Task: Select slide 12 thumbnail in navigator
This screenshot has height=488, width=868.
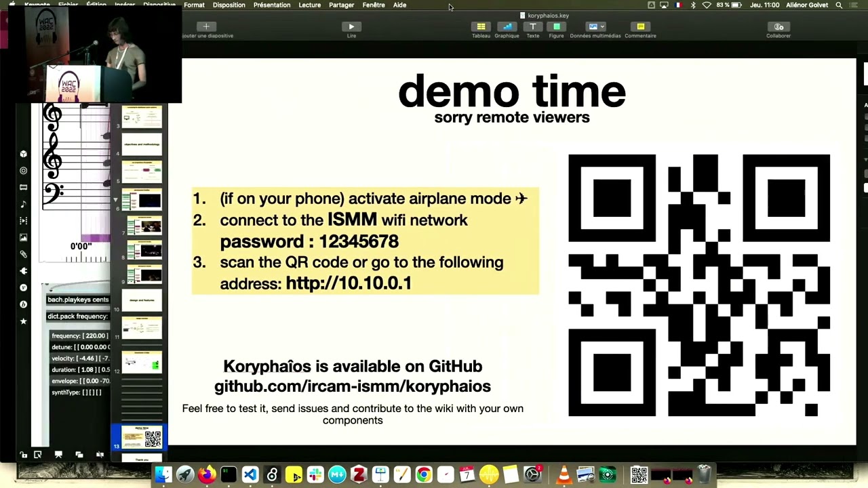Action: [x=142, y=361]
